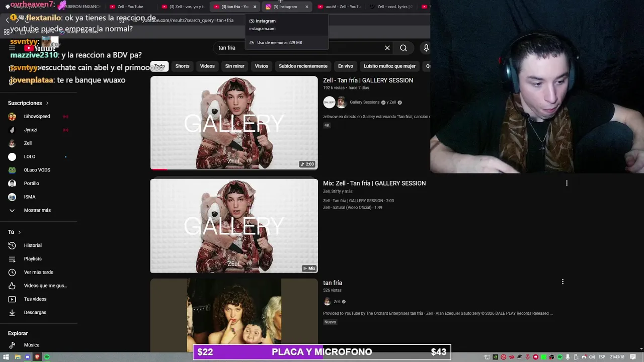Close the Instagram browser tab
644x362 pixels.
(x=307, y=7)
